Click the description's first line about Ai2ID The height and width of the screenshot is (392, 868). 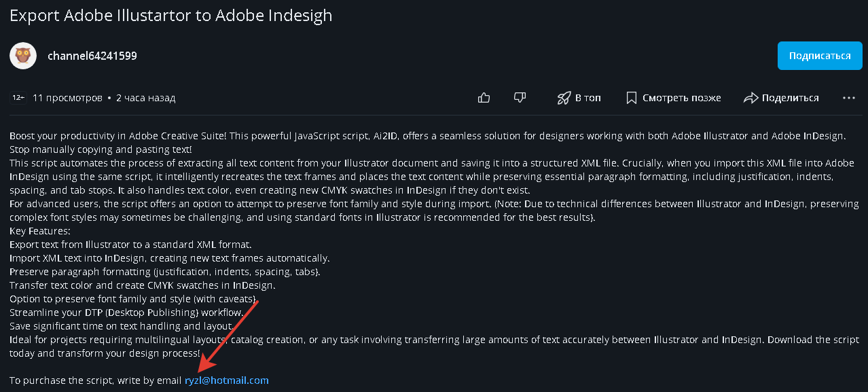(428, 136)
